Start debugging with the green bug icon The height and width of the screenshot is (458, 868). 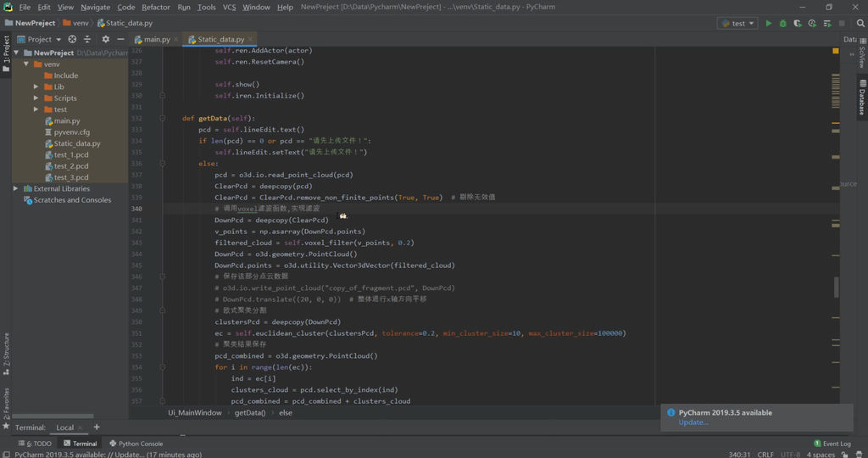point(782,23)
